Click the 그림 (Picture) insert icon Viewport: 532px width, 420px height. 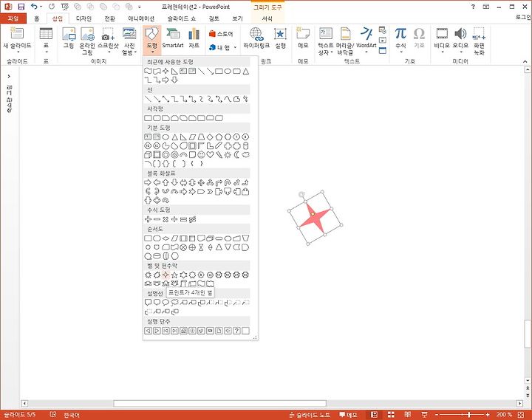point(69,38)
